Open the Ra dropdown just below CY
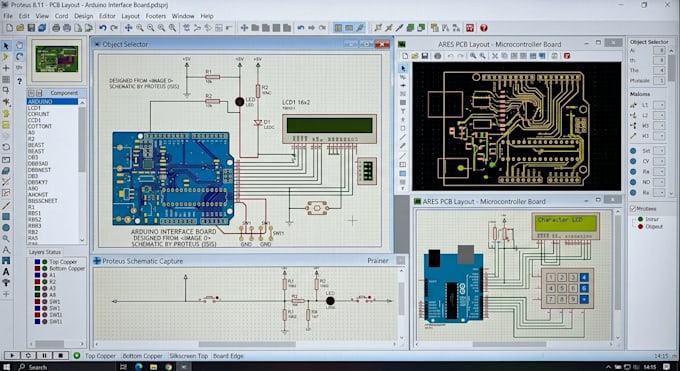This screenshot has height=371, width=680. tap(659, 172)
